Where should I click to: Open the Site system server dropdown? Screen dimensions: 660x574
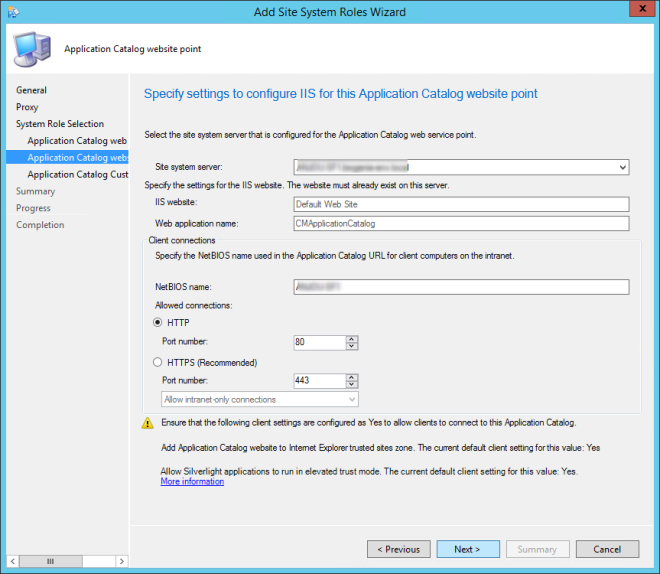point(622,167)
